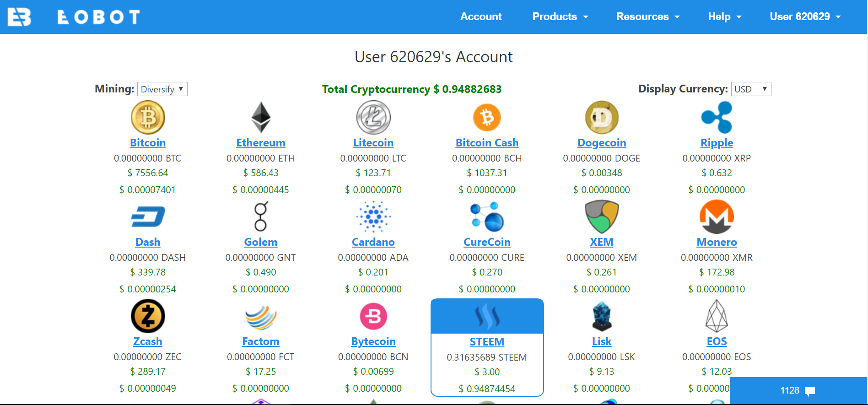
Task: Click the Dash value $ 0.00000254
Action: click(148, 289)
